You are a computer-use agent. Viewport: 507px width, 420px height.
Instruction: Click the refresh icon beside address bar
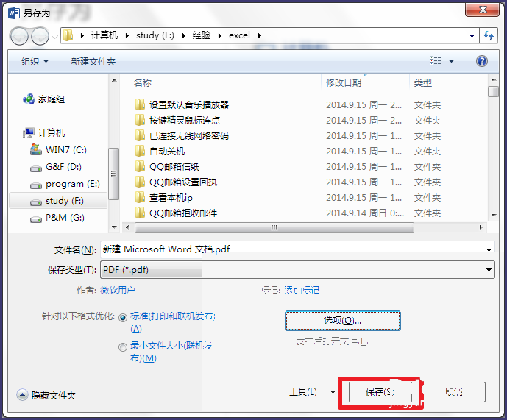(489, 35)
